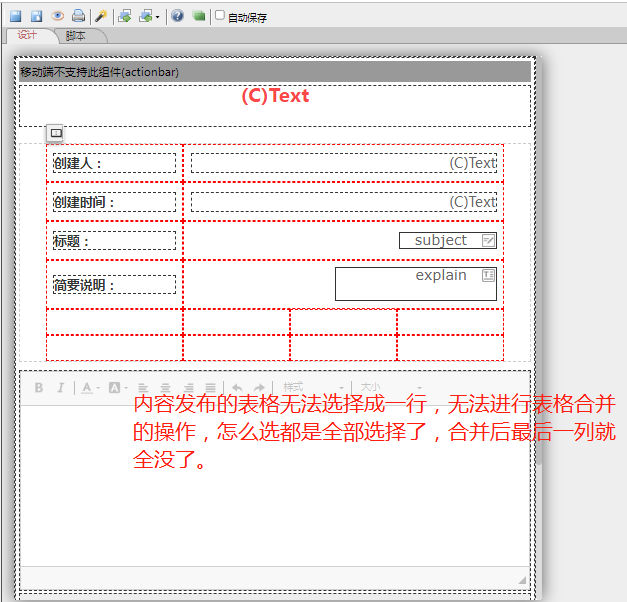The image size is (627, 602).
Task: Switch to the 脚本 tab
Action: [x=76, y=36]
